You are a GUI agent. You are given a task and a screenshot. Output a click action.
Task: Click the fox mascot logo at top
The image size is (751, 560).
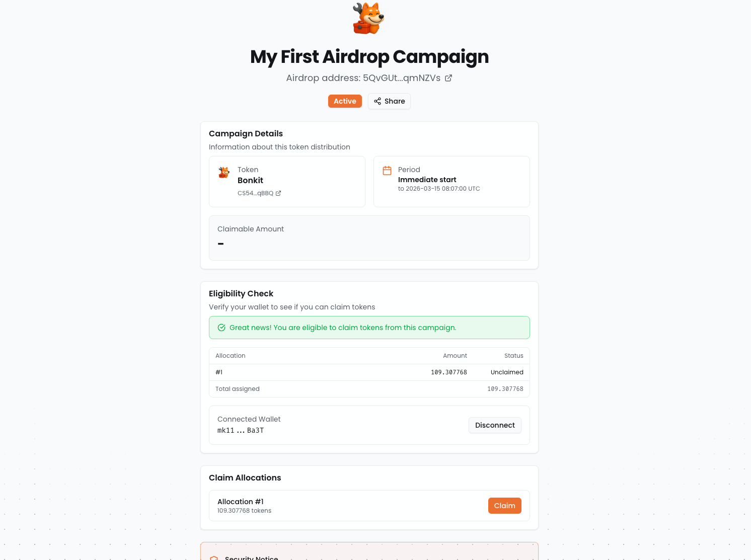(x=369, y=19)
